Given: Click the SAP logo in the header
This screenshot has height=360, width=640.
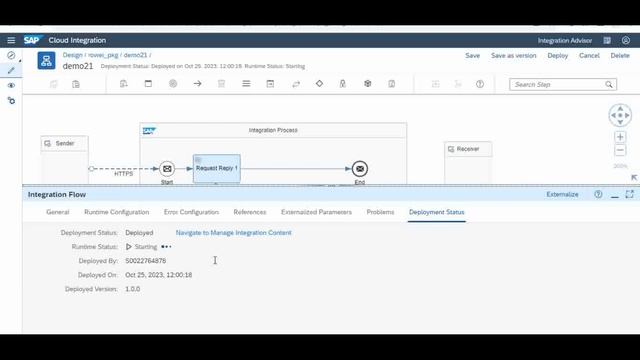Looking at the screenshot, I should tap(32, 40).
